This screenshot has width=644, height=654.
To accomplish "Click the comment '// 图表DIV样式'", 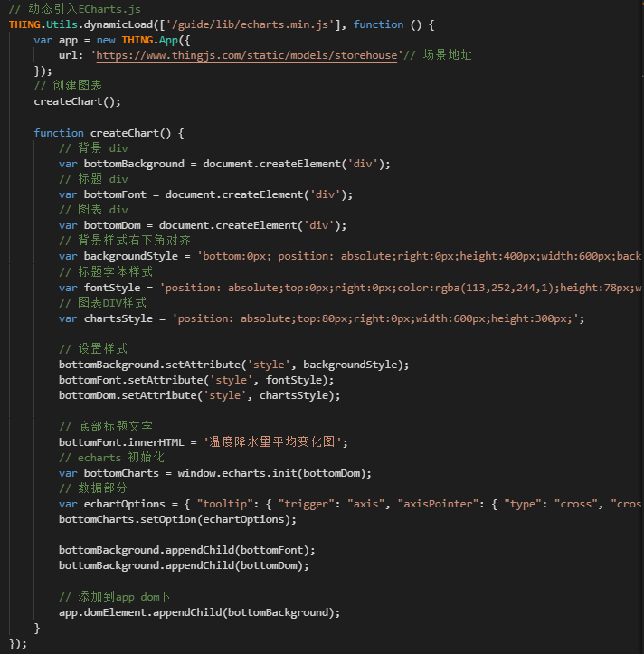I will (x=102, y=303).
